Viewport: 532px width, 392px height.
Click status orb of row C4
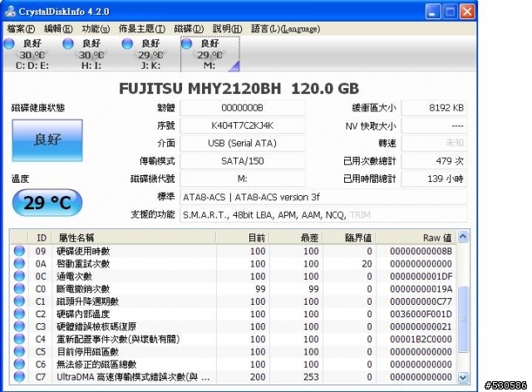tap(19, 339)
